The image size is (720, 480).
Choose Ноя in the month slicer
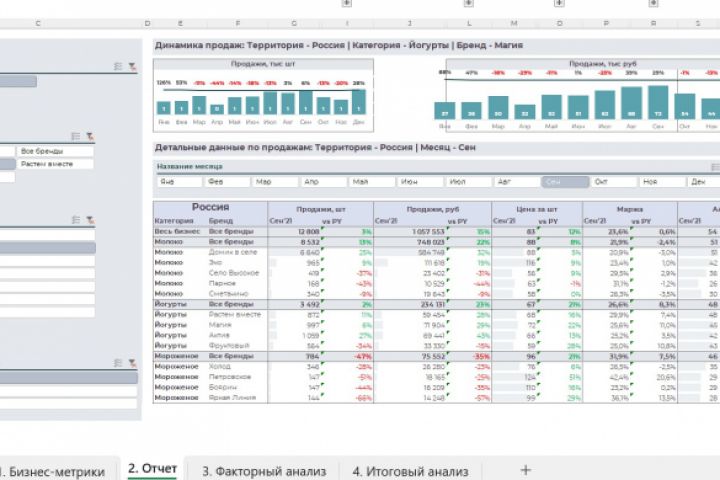(x=663, y=182)
